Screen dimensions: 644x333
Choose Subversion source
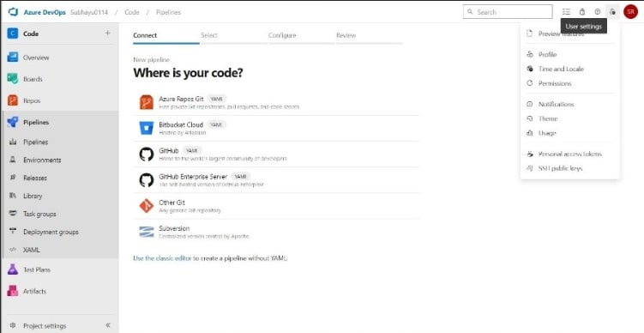[x=276, y=232]
